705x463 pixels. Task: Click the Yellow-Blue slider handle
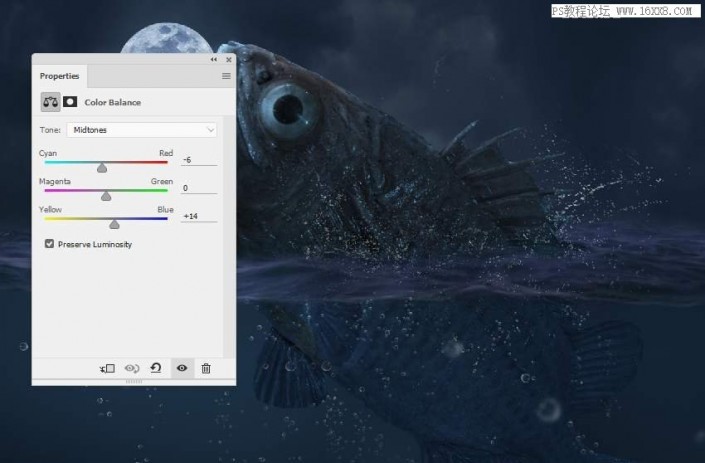[x=114, y=223]
